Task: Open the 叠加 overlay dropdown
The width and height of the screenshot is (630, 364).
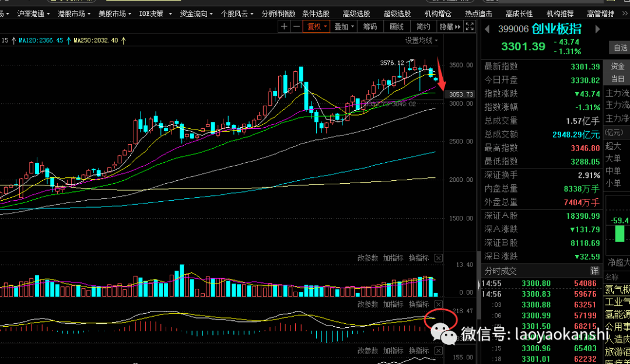Action: click(343, 26)
